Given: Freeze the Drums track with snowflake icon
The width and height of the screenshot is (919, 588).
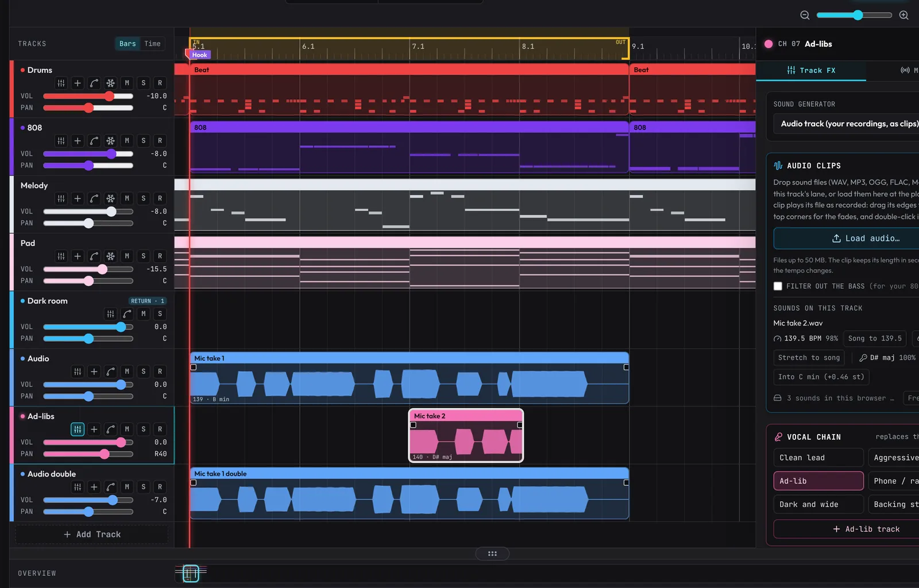Looking at the screenshot, I should pos(110,83).
